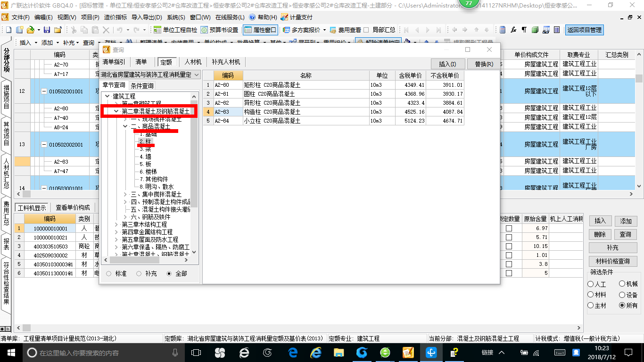This screenshot has height=362, width=644.
Task: Click the paragraph mark icon
Action: (524, 30)
